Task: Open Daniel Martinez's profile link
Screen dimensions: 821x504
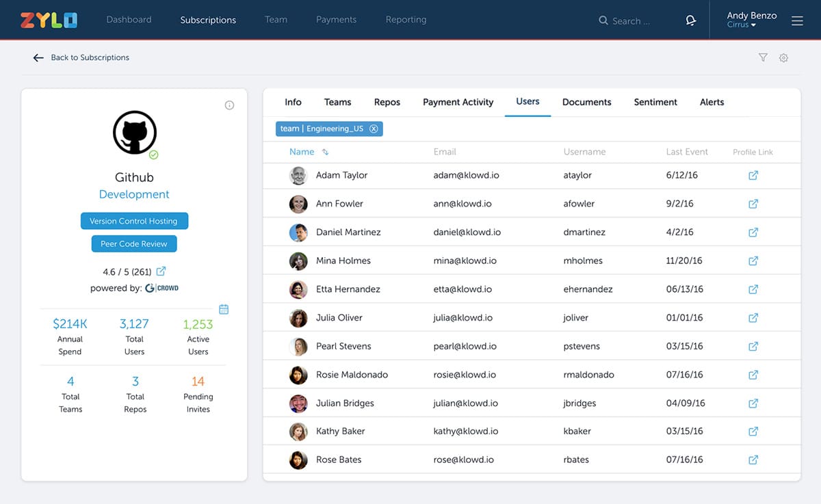Action: pyautogui.click(x=753, y=232)
